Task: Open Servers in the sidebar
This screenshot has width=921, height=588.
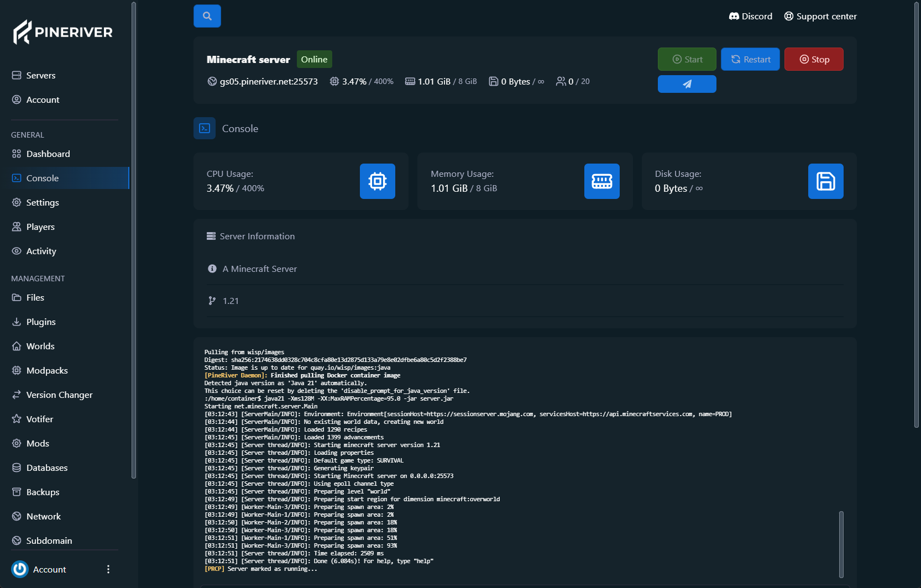Action: click(65, 75)
